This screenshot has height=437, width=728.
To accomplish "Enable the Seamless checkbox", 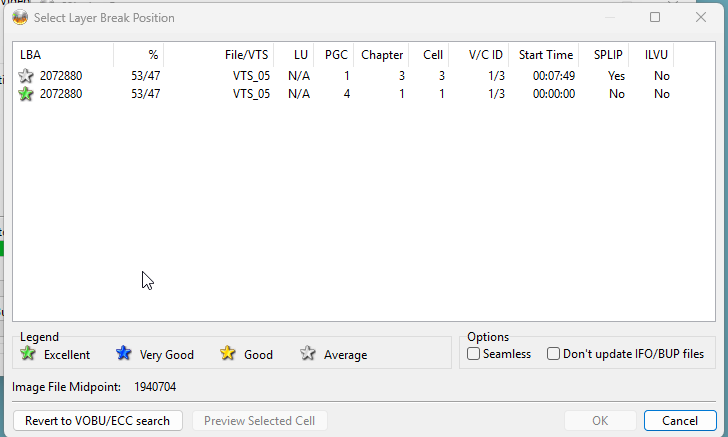I will [x=474, y=354].
